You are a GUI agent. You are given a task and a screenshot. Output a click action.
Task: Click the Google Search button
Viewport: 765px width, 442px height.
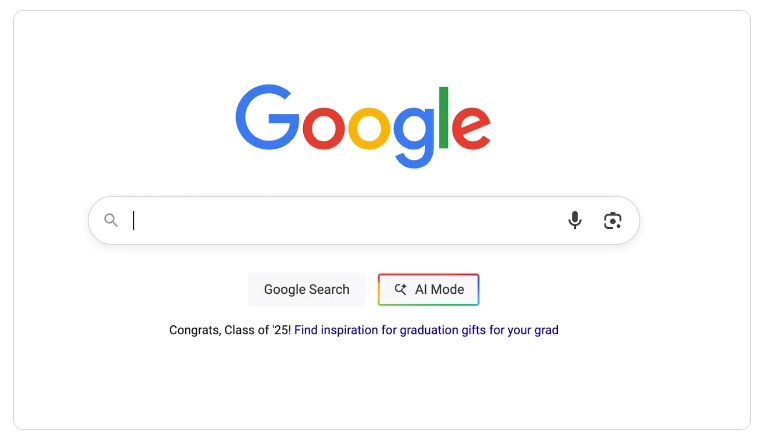[x=307, y=289]
